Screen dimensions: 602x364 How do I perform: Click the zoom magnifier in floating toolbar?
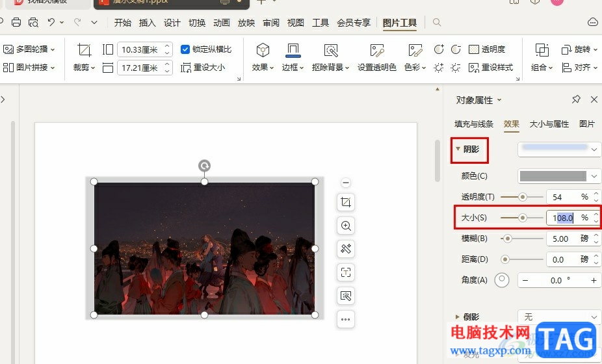[x=346, y=226]
